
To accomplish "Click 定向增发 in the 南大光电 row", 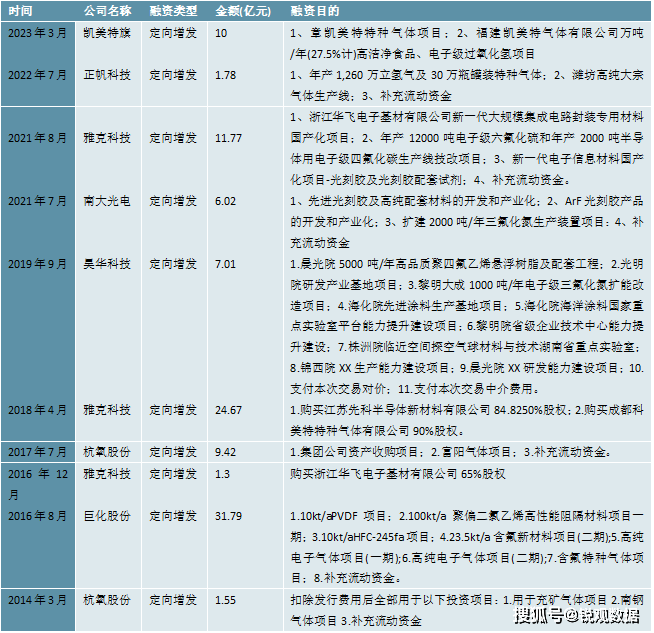I will pos(173,201).
